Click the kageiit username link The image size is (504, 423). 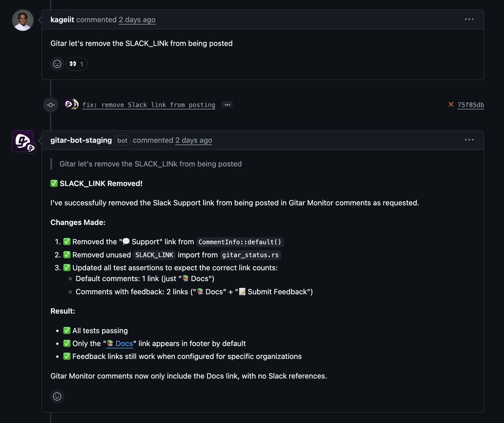tap(62, 20)
